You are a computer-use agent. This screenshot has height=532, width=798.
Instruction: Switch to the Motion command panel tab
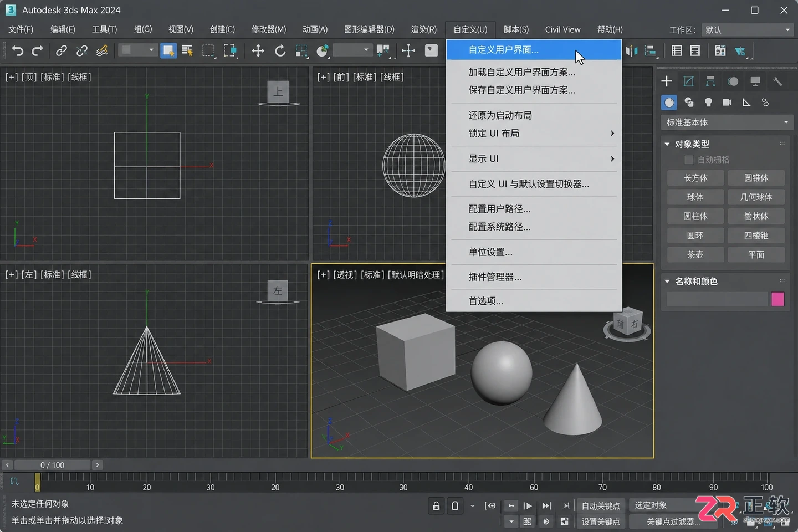733,81
